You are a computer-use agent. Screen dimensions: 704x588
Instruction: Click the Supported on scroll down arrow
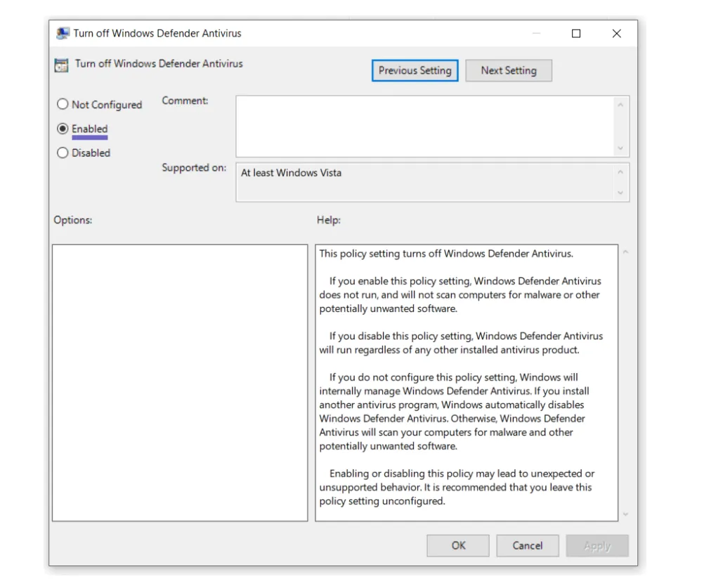coord(620,192)
